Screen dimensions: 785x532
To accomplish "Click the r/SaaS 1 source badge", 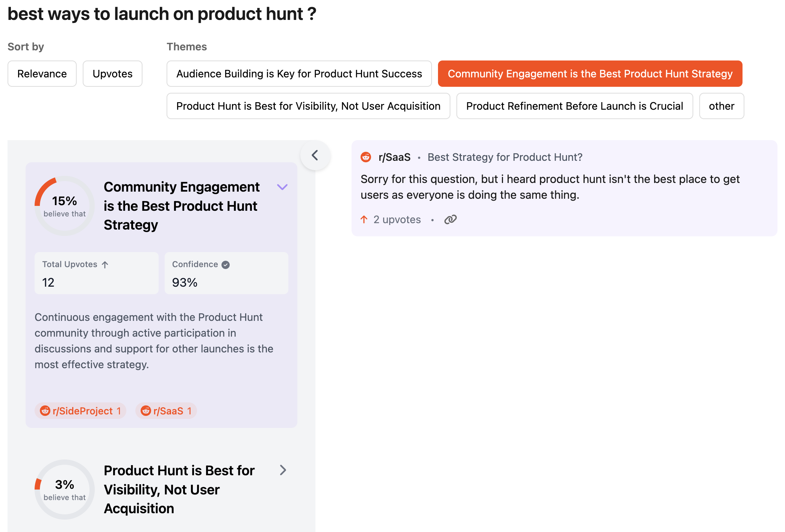I will point(166,411).
